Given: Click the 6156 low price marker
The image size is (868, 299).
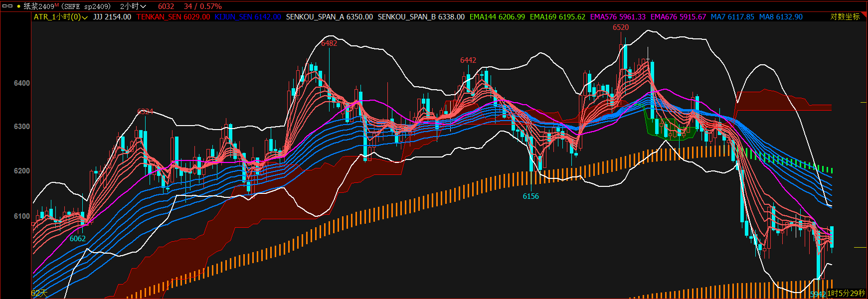Looking at the screenshot, I should coord(530,196).
